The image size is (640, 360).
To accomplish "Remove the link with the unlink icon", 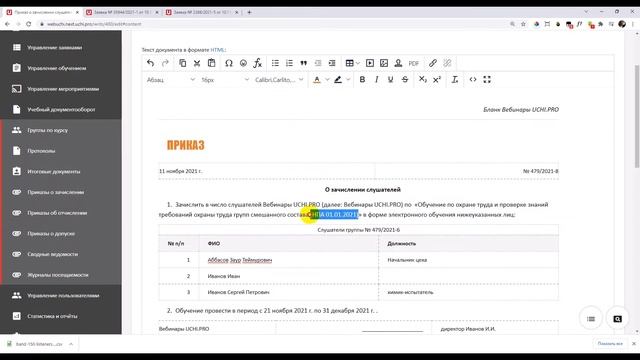I will 447,63.
